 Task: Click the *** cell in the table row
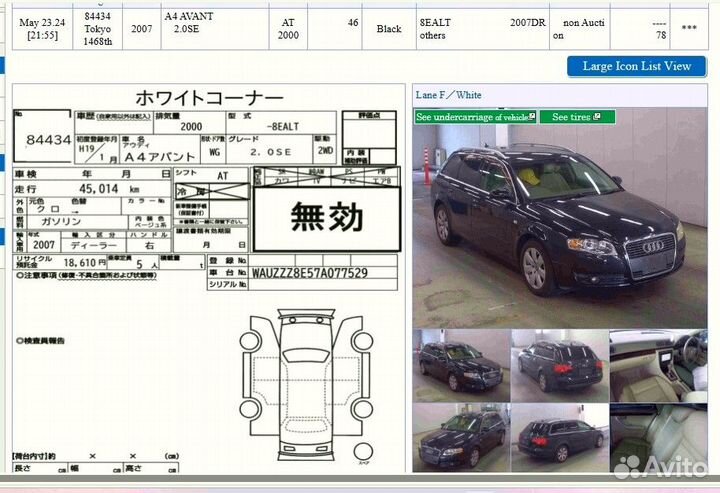tap(689, 28)
